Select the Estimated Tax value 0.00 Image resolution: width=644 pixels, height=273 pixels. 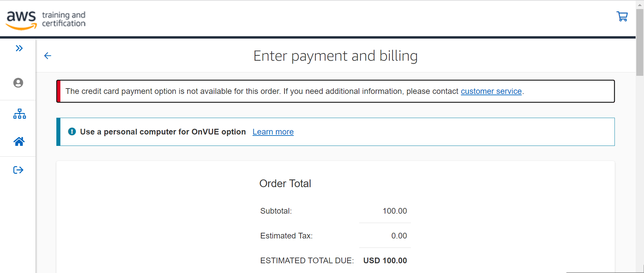tap(399, 236)
